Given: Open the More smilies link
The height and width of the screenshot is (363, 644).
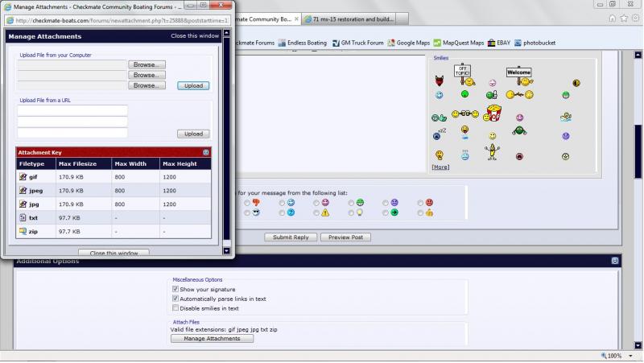Looking at the screenshot, I should pos(440,167).
